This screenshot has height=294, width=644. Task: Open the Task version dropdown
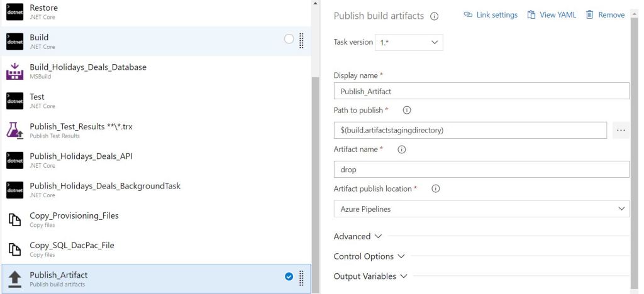pyautogui.click(x=409, y=42)
